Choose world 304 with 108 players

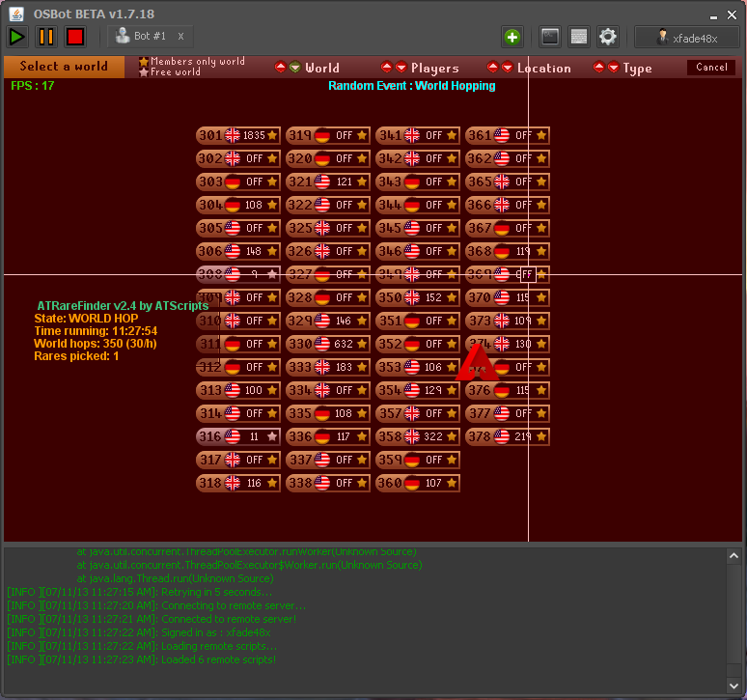click(x=238, y=205)
